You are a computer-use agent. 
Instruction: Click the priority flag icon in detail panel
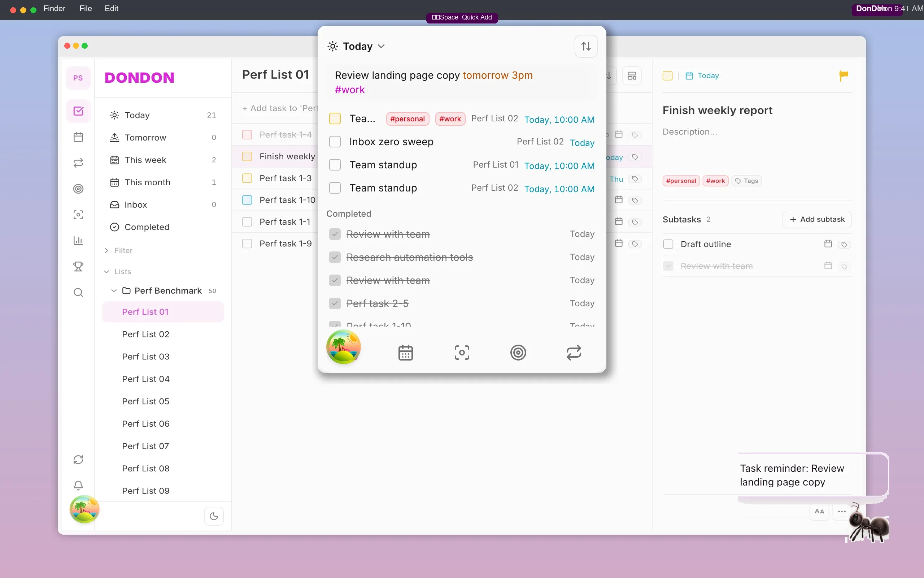[844, 76]
